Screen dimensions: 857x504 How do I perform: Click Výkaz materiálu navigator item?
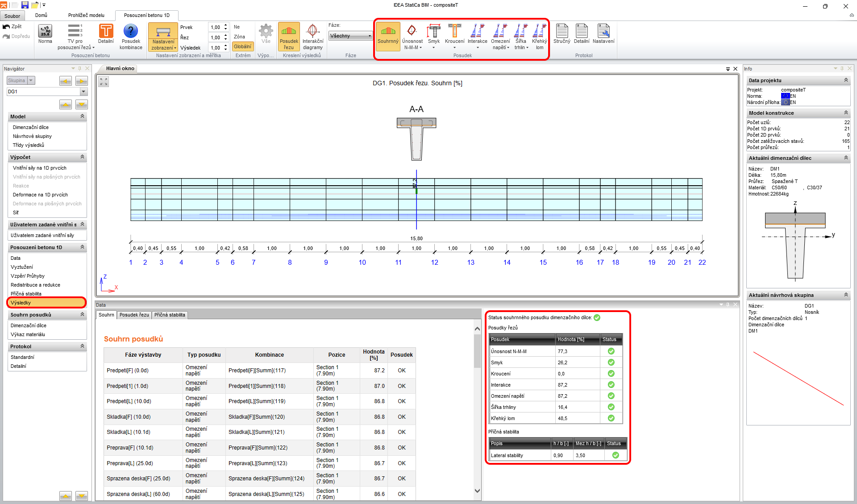pyautogui.click(x=28, y=334)
